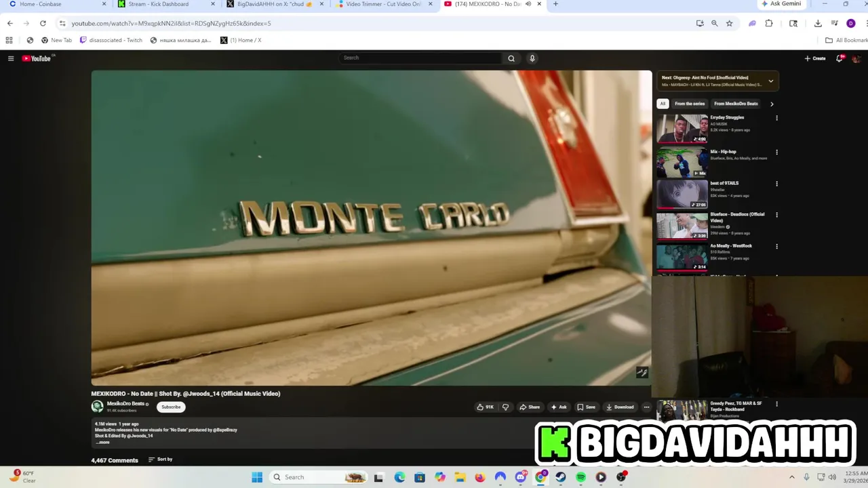This screenshot has height=488, width=868.
Task: Open Ask Gemini in Chrome
Action: (781, 4)
